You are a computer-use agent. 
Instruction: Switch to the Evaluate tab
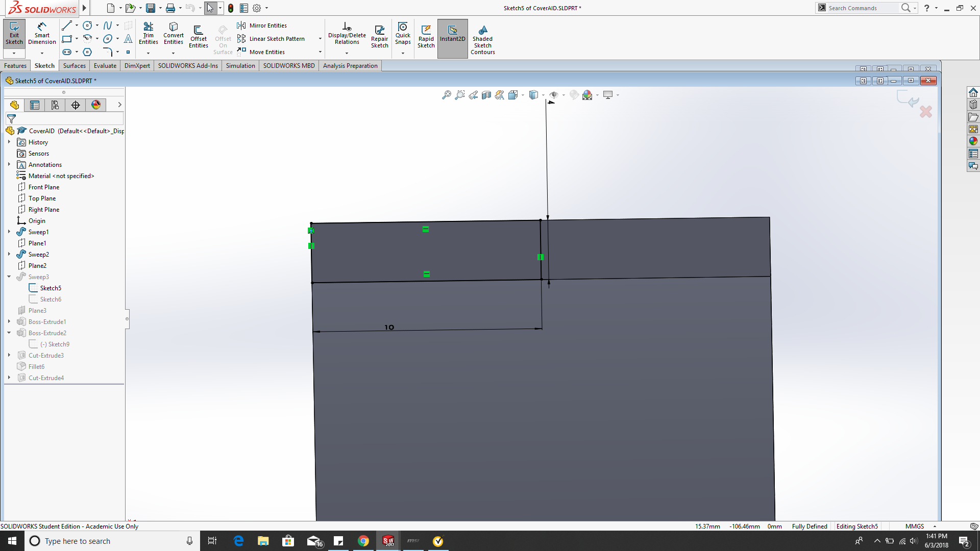point(105,66)
